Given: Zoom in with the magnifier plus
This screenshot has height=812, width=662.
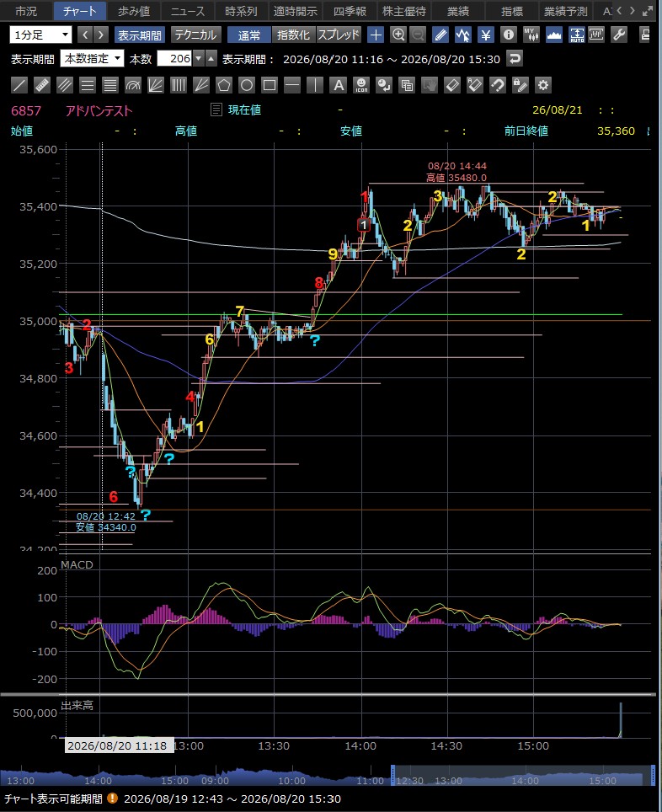Looking at the screenshot, I should click(x=398, y=35).
